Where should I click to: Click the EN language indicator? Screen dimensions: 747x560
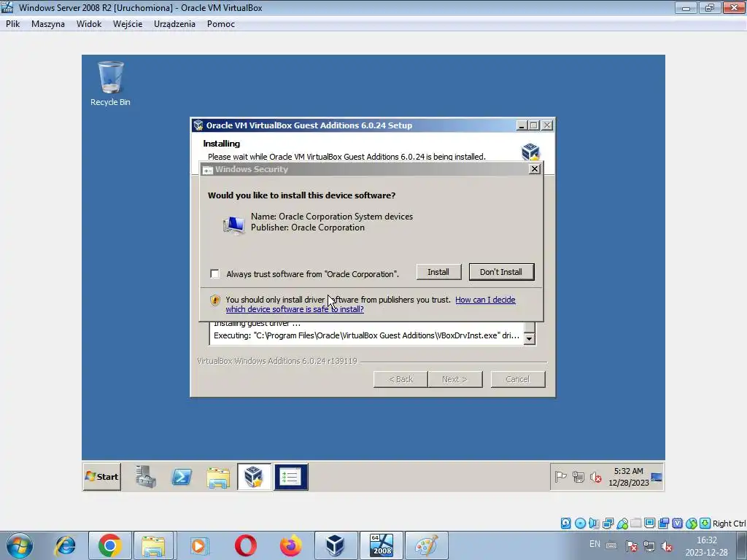coord(595,544)
